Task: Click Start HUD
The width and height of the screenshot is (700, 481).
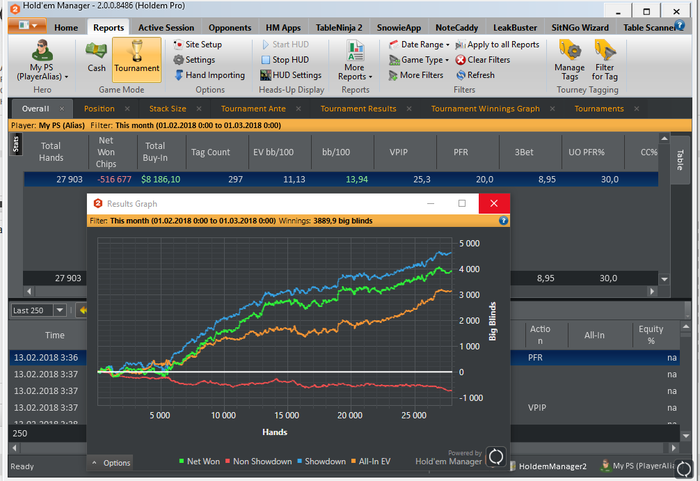Action: point(285,44)
